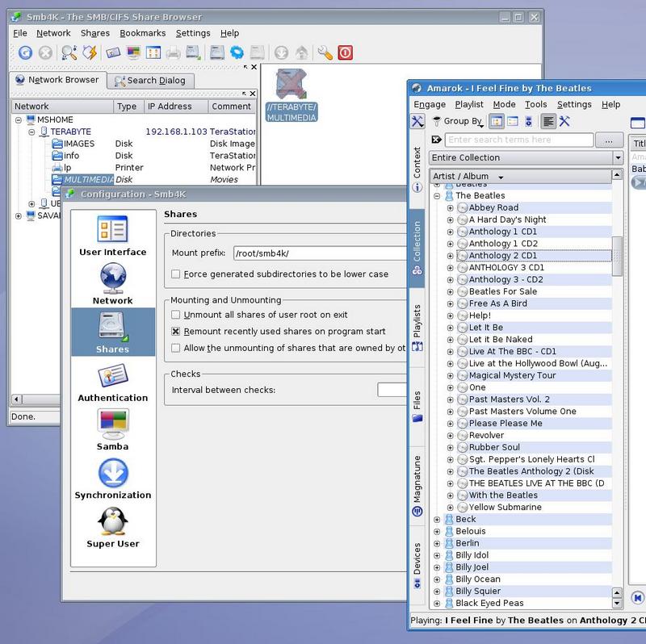Open the Network configuration page
The width and height of the screenshot is (646, 644).
[x=112, y=284]
